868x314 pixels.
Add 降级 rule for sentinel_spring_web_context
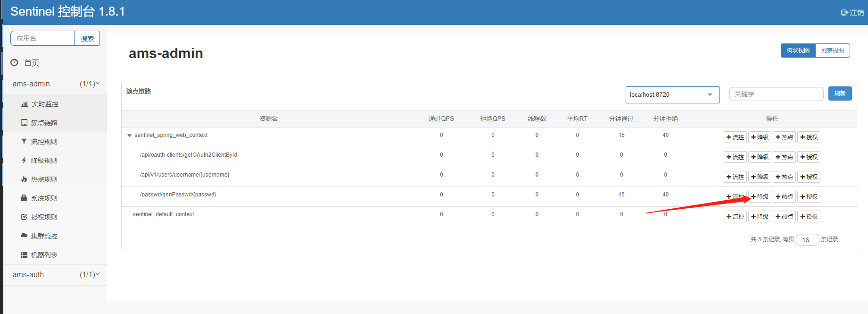pyautogui.click(x=760, y=137)
